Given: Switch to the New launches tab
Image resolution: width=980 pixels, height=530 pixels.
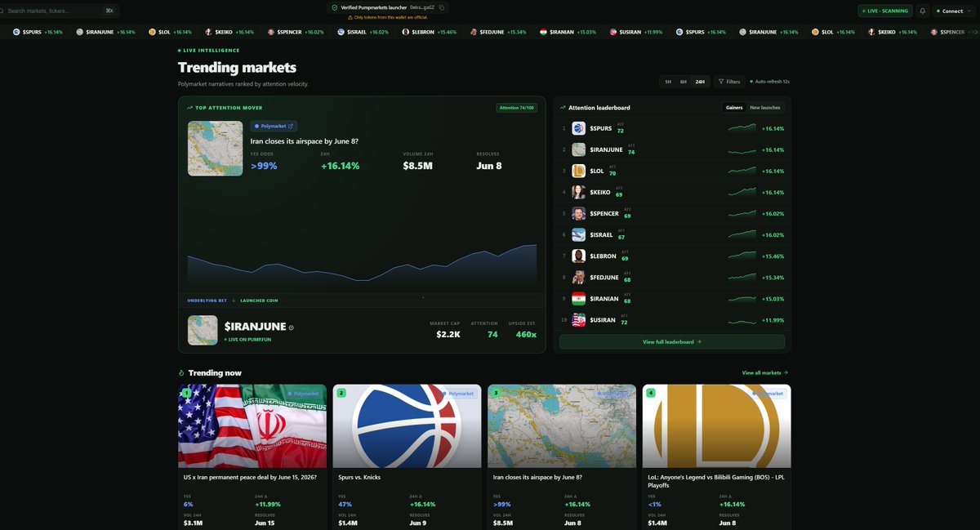Looking at the screenshot, I should tap(765, 108).
